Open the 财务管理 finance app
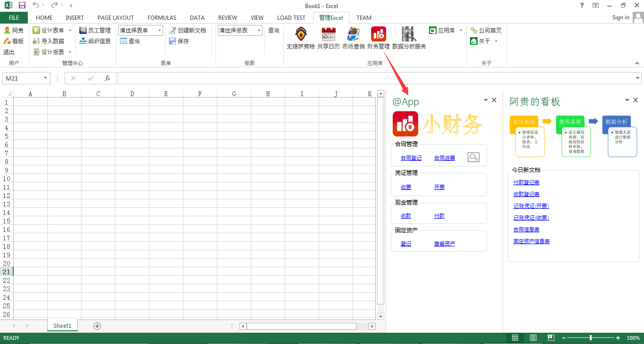This screenshot has width=644, height=344. click(x=379, y=38)
